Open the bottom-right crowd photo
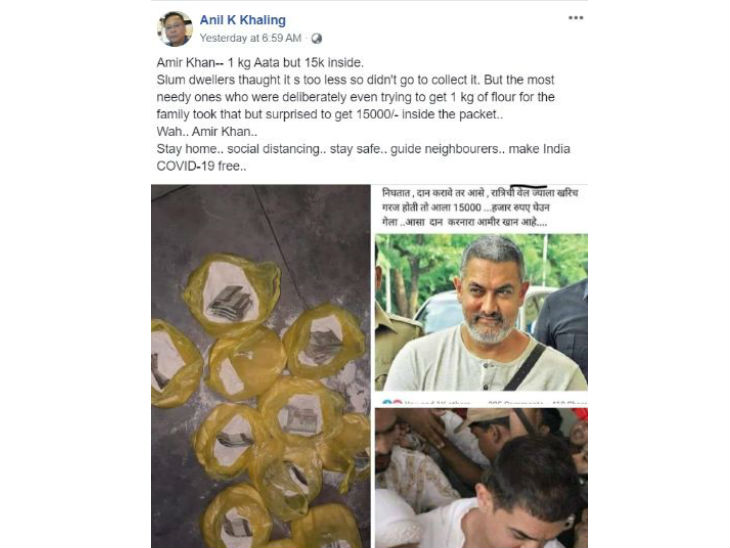This screenshot has width=730, height=548. 481,478
